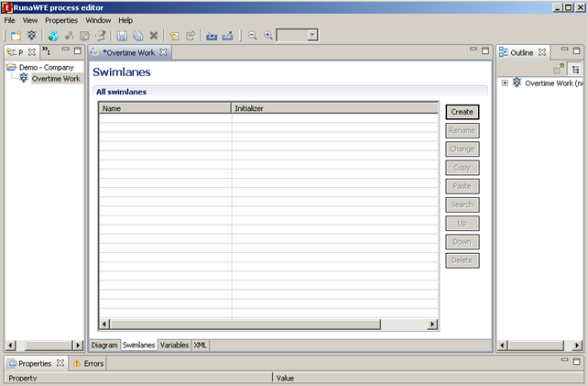Click the swimlanes table horizontal scrollbar
588x386 pixels.
pos(267,325)
